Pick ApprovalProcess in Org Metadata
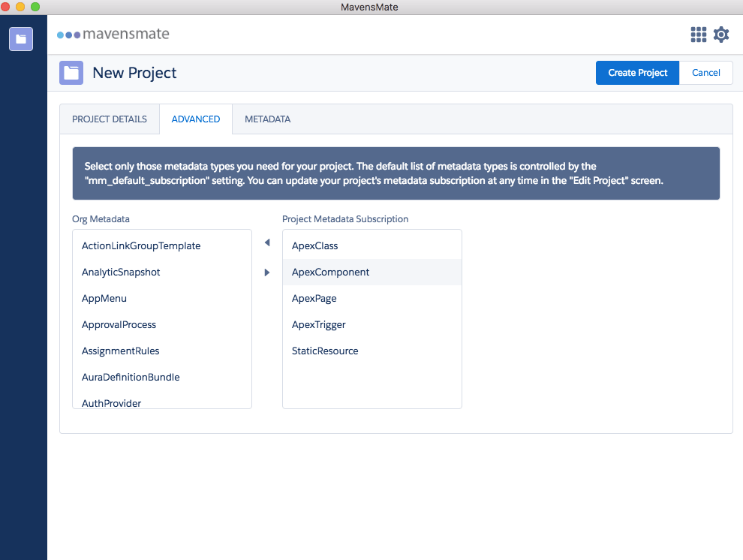Image resolution: width=743 pixels, height=560 pixels. [162, 324]
